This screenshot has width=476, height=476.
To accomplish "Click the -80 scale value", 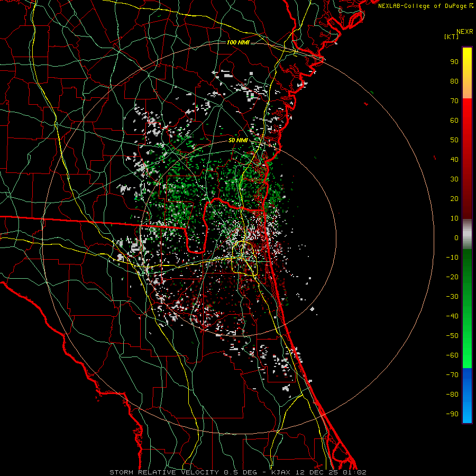I will click(x=452, y=395).
